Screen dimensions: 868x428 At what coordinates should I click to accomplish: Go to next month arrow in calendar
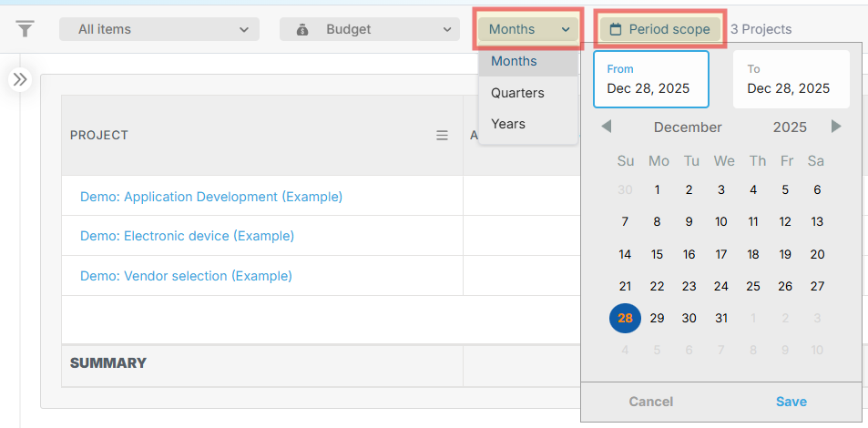tap(836, 127)
